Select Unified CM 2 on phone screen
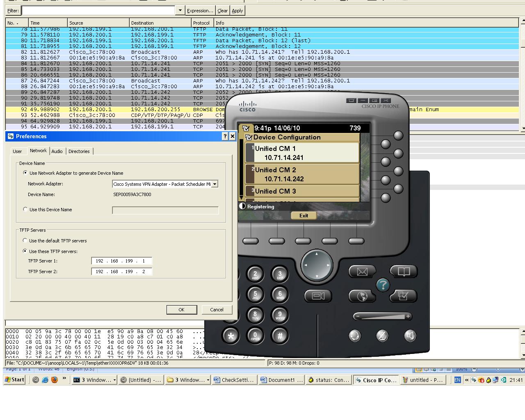525x420 pixels. click(x=302, y=174)
